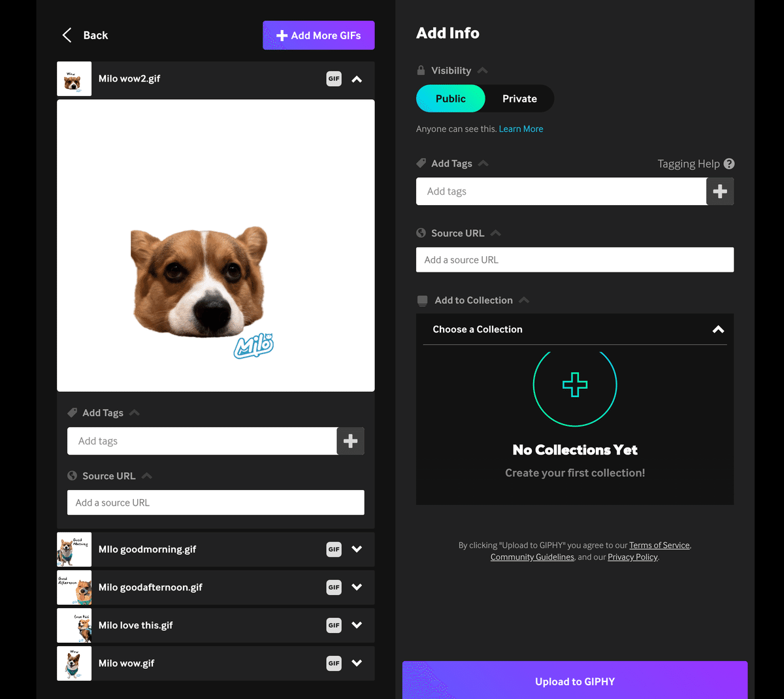Click Upload to GIPHY button

pyautogui.click(x=575, y=681)
